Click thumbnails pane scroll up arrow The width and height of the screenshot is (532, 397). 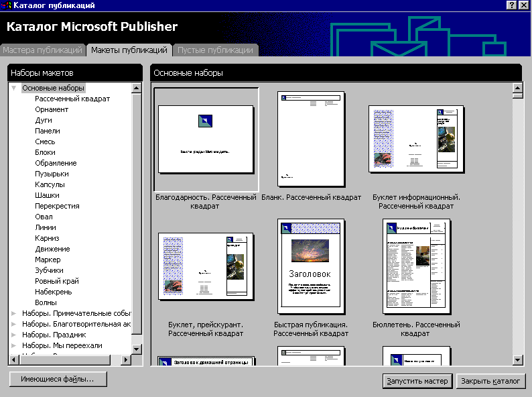click(517, 88)
